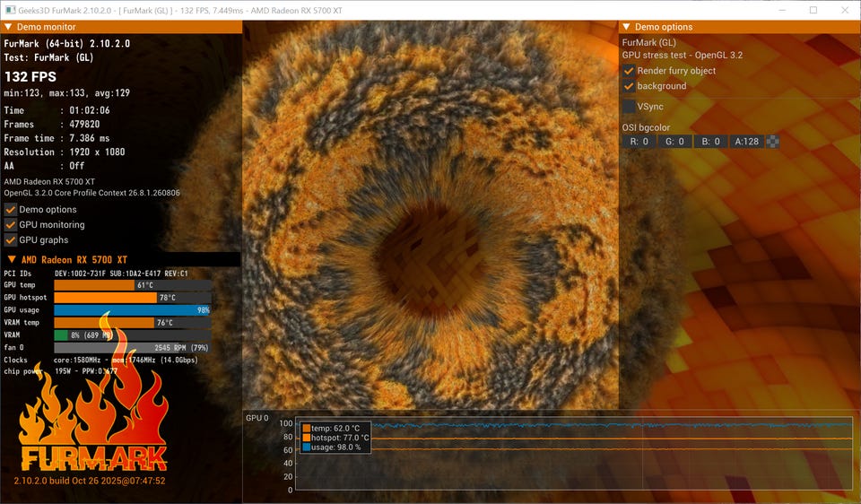Click the fan 0 2545 RPM bar
This screenshot has height=504, width=861.
(133, 348)
